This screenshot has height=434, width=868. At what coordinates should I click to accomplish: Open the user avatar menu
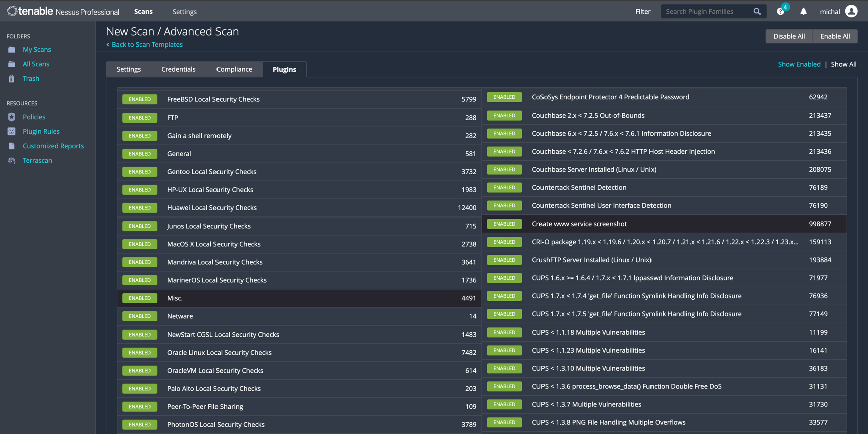click(x=851, y=11)
